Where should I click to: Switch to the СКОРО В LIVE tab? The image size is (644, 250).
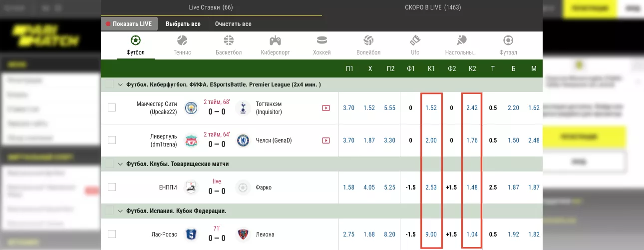tap(433, 7)
